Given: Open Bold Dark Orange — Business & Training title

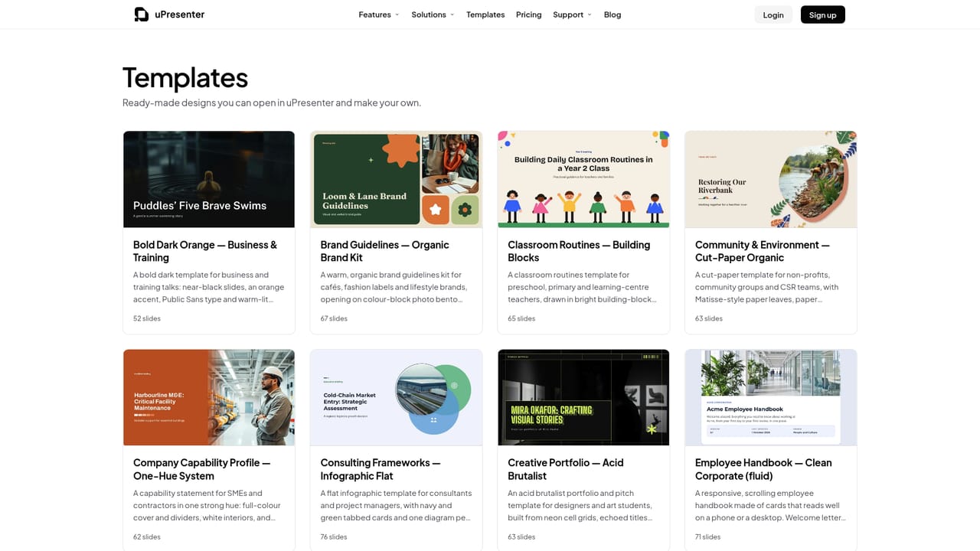Looking at the screenshot, I should (205, 251).
